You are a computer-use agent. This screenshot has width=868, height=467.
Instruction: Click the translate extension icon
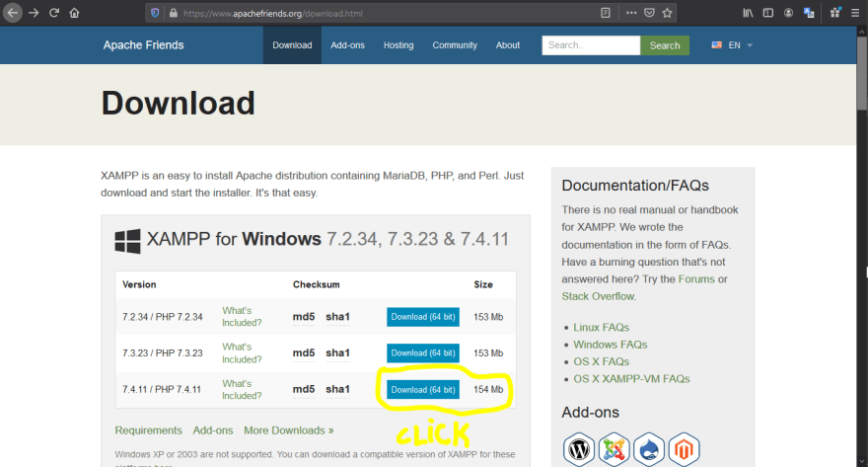809,13
